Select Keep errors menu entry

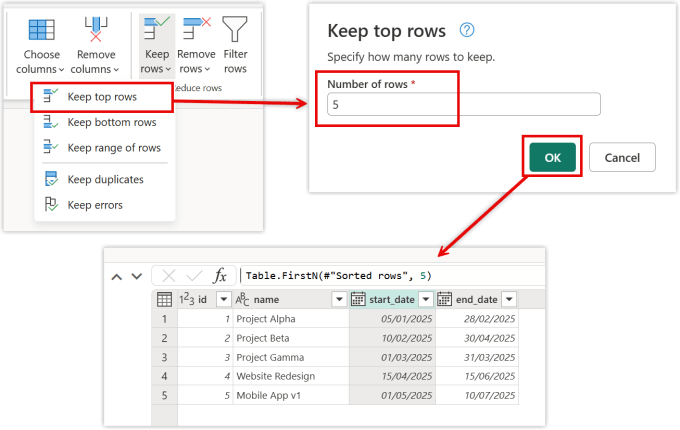(x=105, y=205)
